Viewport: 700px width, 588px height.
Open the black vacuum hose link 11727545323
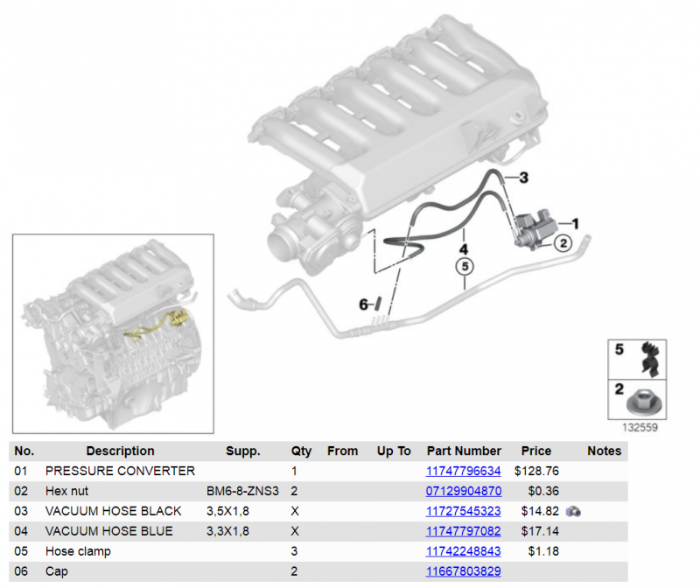pyautogui.click(x=463, y=511)
